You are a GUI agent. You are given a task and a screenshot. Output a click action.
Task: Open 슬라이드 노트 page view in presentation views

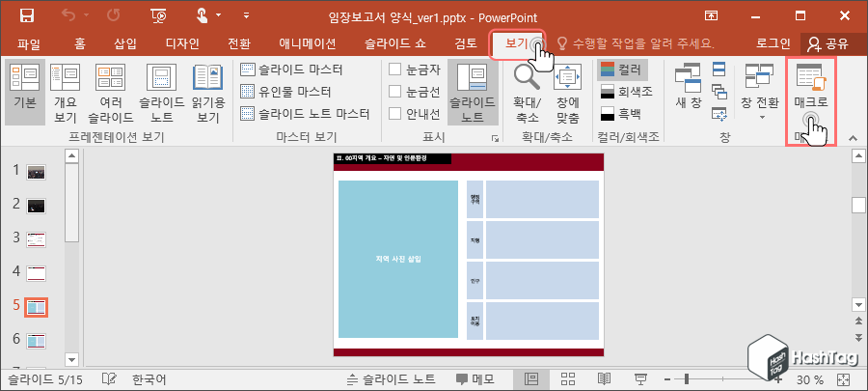[161, 92]
